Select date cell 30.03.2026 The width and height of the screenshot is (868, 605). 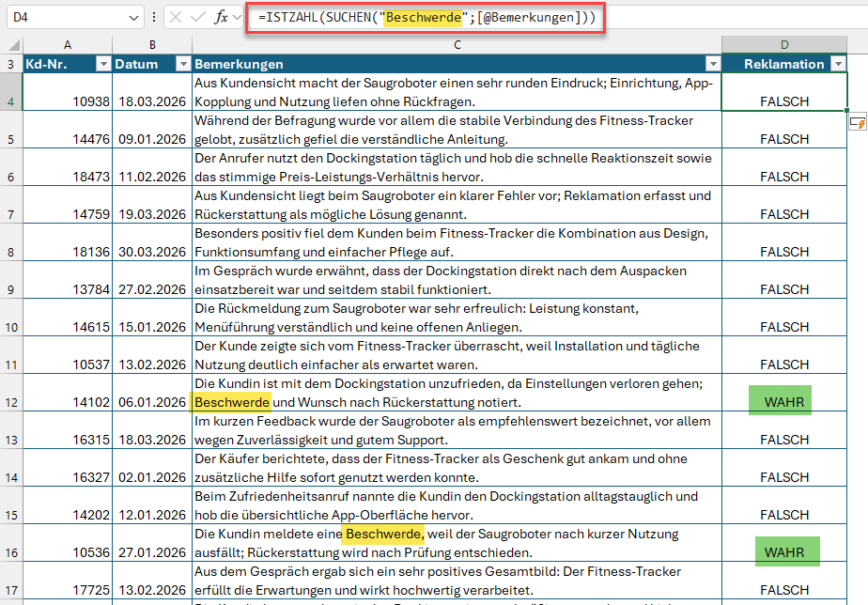coord(152,242)
